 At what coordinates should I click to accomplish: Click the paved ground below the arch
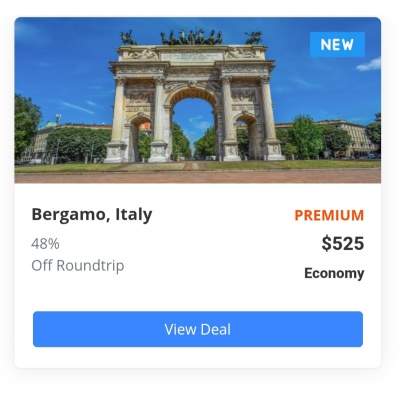pos(198,176)
